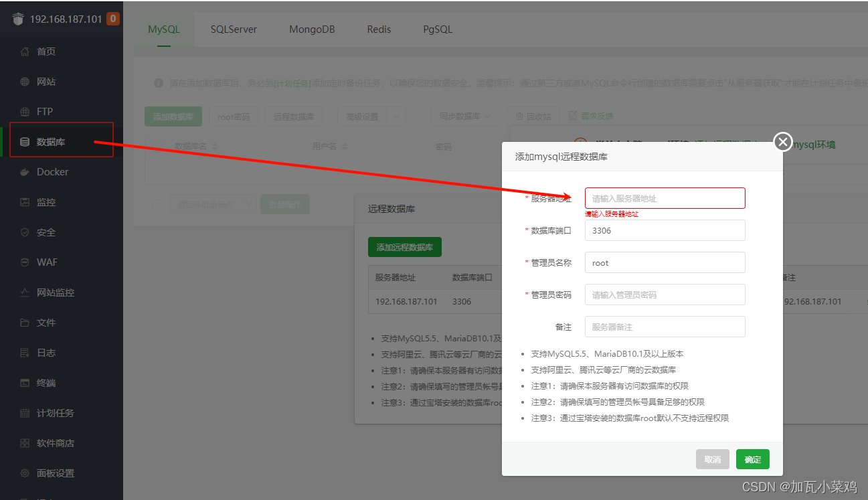This screenshot has width=868, height=500.
Task: Click the panel logo beside 192.168.187.101
Action: point(18,19)
